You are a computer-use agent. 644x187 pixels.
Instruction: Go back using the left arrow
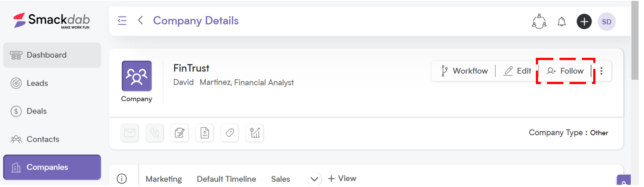tap(141, 20)
